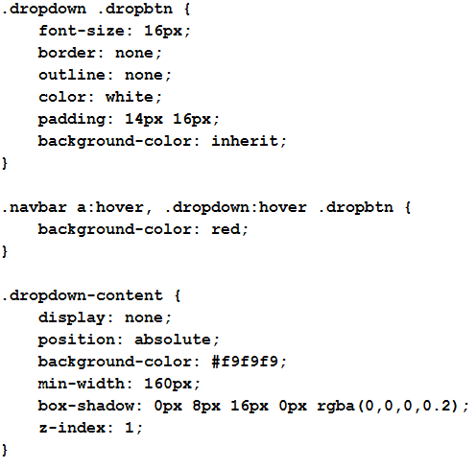
Task: Click the '.dropdown .dropbtn' selector line
Action: [96, 9]
